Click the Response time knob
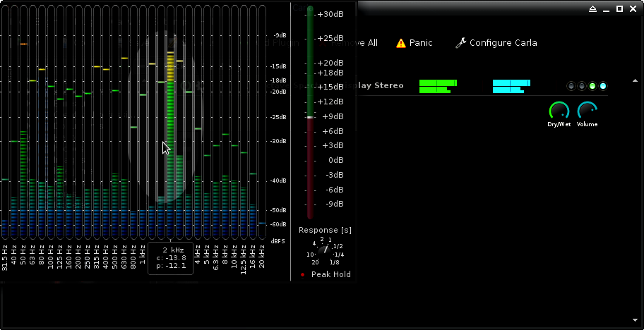The image size is (644, 330). 324,250
